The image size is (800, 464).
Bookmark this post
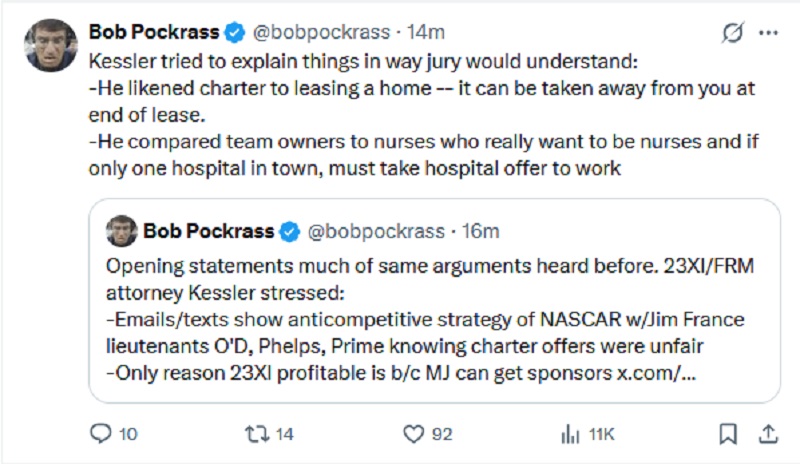pos(728,433)
